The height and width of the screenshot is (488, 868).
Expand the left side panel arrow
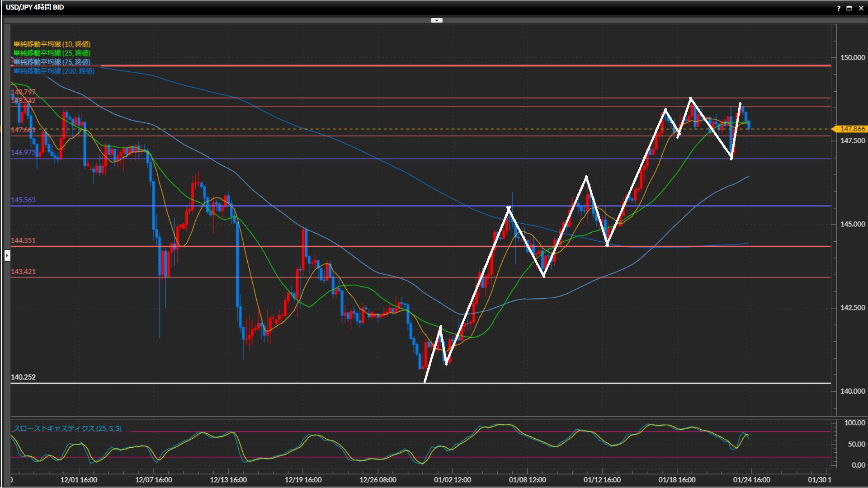(x=7, y=256)
